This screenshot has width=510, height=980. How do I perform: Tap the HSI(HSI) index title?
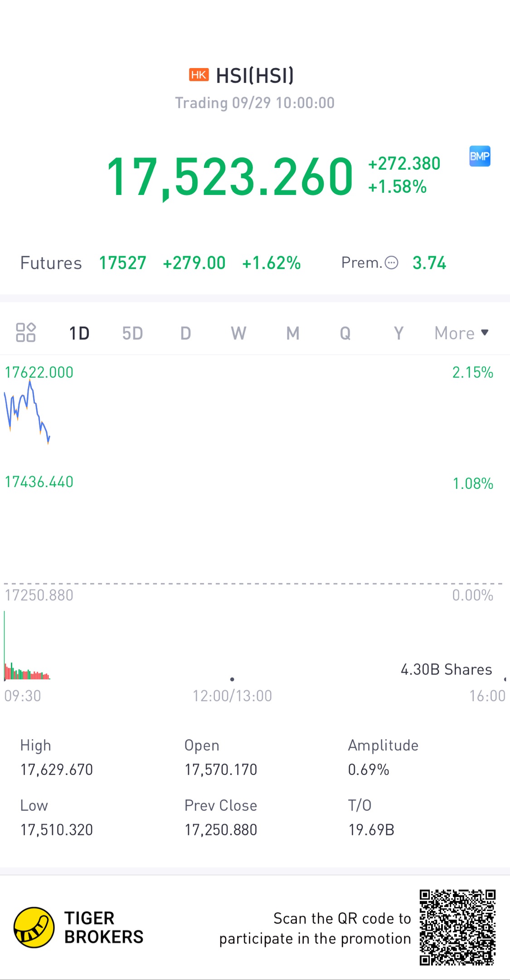point(254,75)
